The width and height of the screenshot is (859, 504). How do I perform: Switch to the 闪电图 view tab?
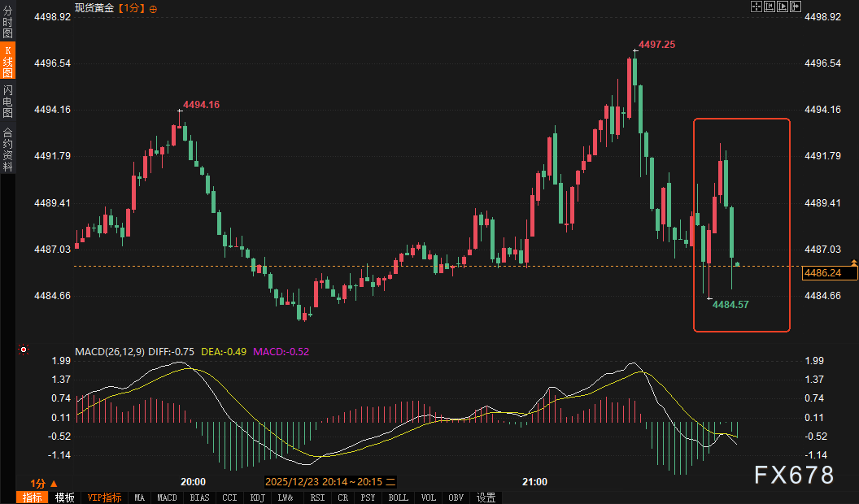[x=7, y=101]
